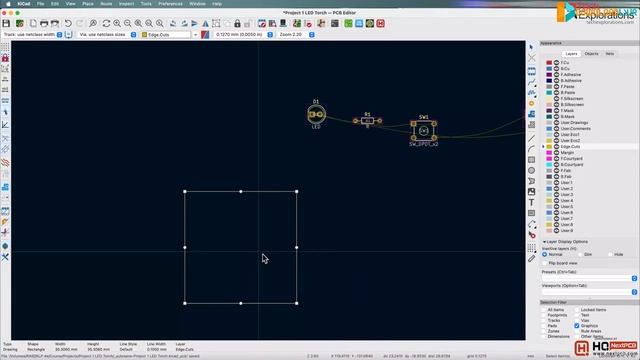Select the Draw arc tool in right toolbar
This screenshot has height=360, width=640.
(531, 149)
